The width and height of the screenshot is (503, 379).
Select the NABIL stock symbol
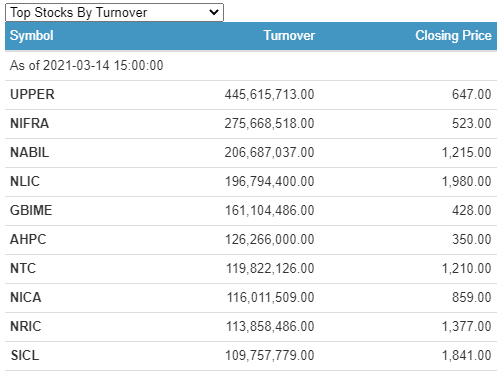pyautogui.click(x=30, y=152)
